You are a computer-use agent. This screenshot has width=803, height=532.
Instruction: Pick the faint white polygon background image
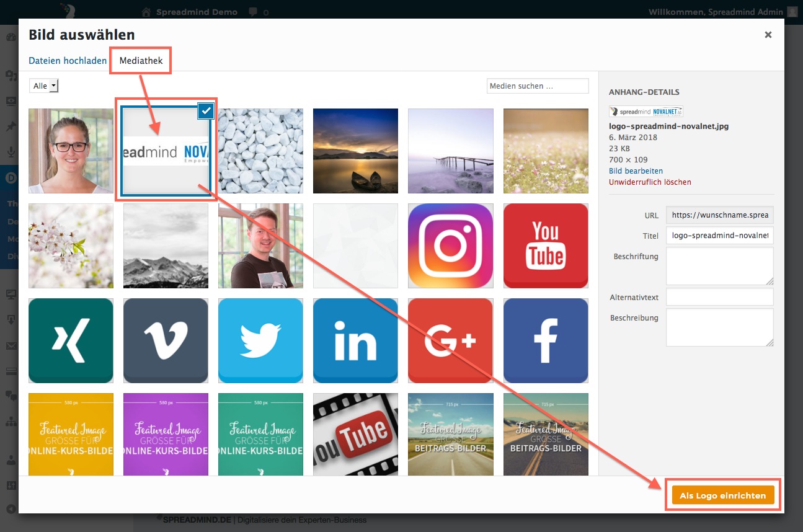coord(356,246)
